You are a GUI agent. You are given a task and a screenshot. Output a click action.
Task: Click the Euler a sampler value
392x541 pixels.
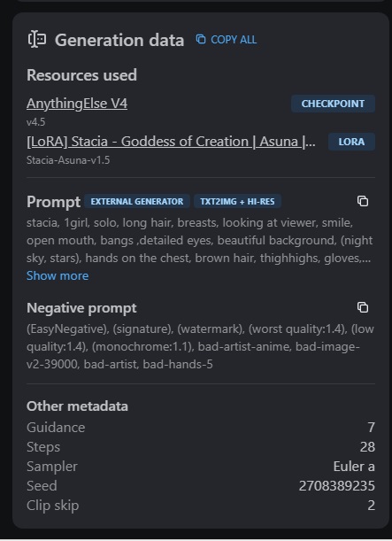coord(354,467)
